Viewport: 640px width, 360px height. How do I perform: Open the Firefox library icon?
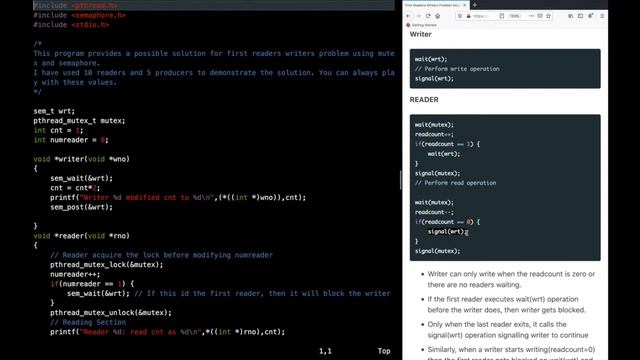(571, 16)
